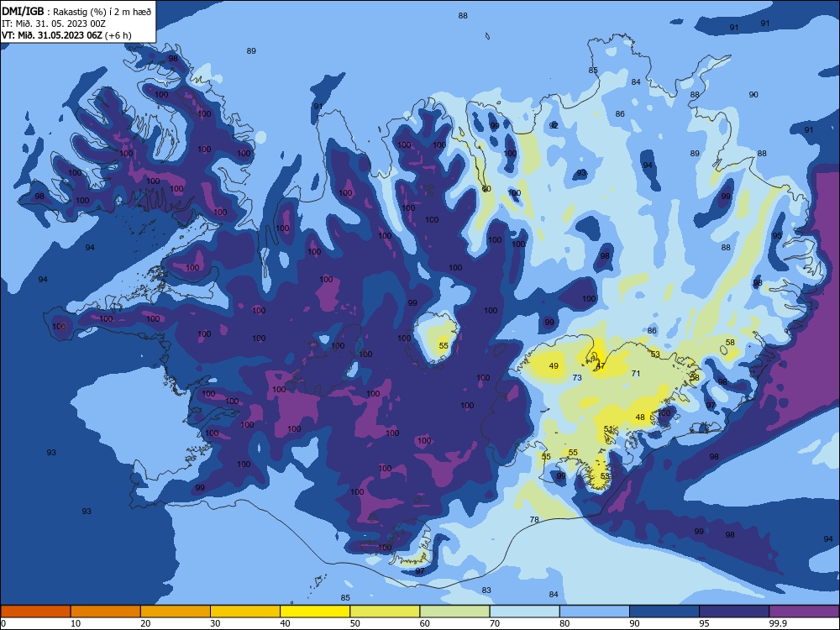840x630 pixels.
Task: Click the humidity value '83' on the map
Action: (x=486, y=591)
